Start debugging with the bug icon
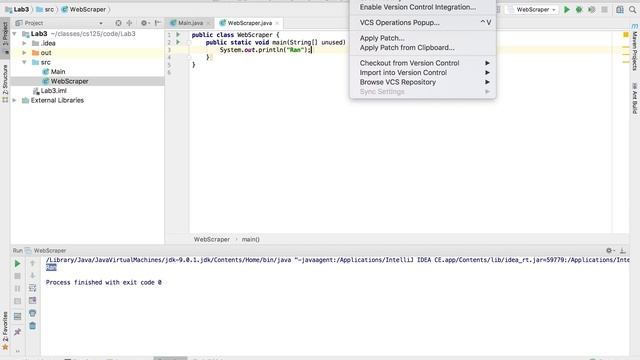 579,9
